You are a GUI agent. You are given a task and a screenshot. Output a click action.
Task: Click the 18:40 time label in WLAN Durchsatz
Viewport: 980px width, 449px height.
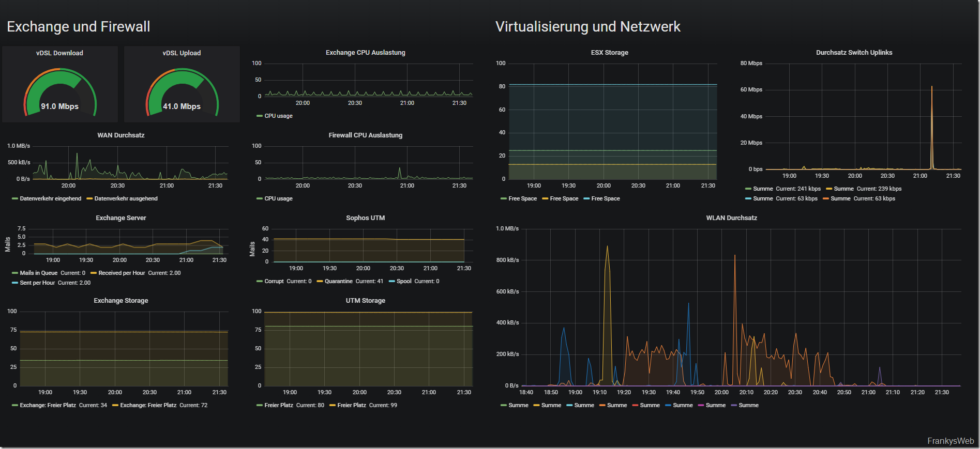point(526,392)
